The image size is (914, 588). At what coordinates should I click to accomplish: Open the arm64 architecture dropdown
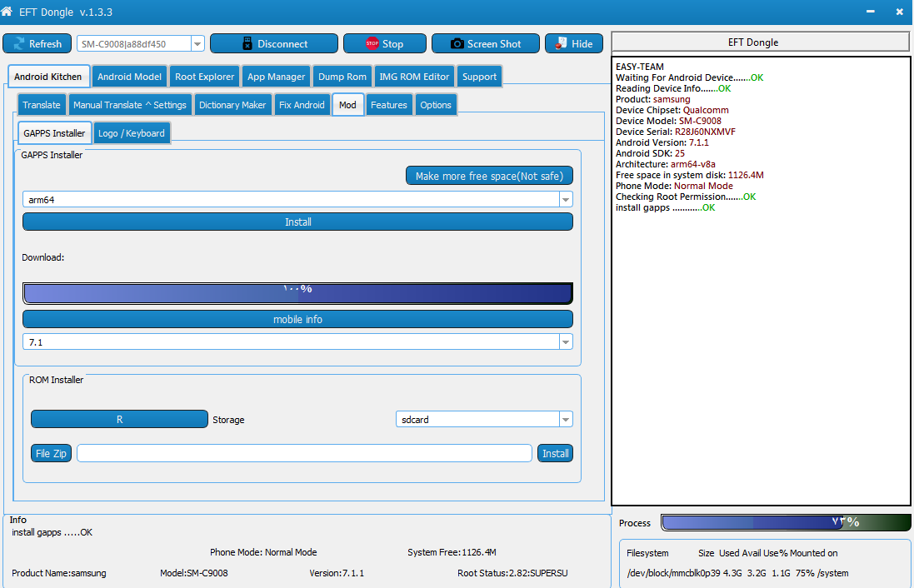297,199
